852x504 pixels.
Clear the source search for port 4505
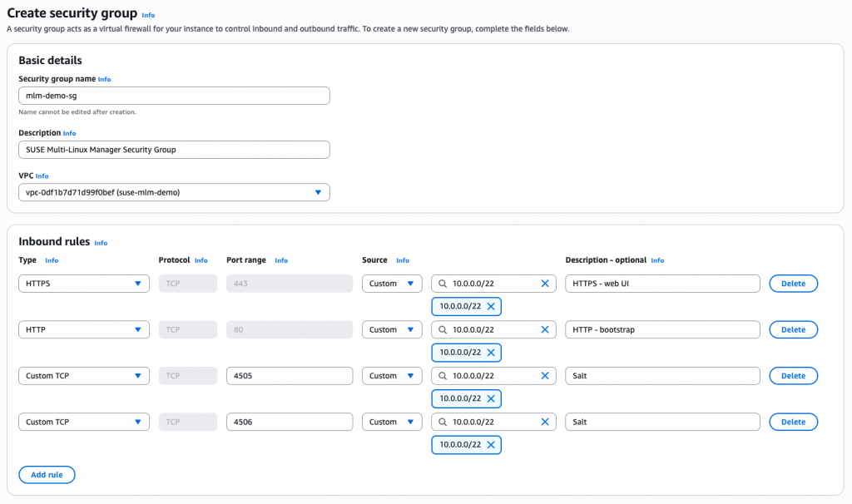tap(545, 376)
